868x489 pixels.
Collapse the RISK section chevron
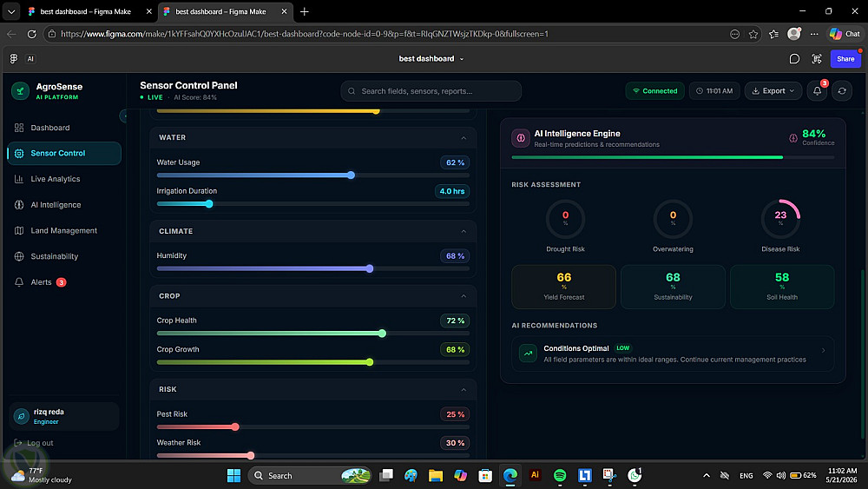tap(464, 390)
